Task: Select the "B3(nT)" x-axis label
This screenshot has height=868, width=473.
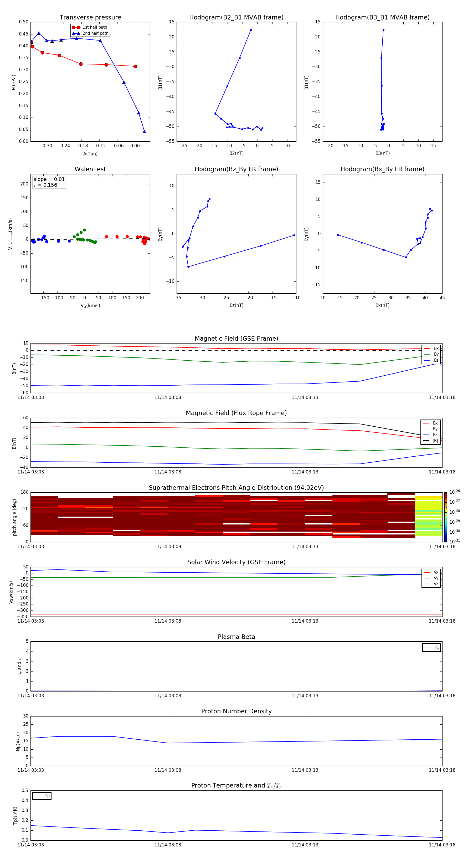Action: [382, 153]
